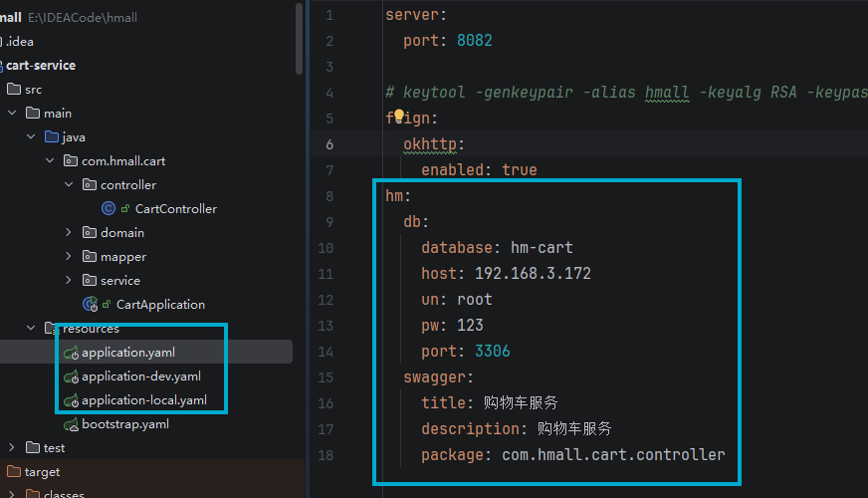Click the blue java source folder icon
The width and height of the screenshot is (868, 498).
tap(52, 136)
